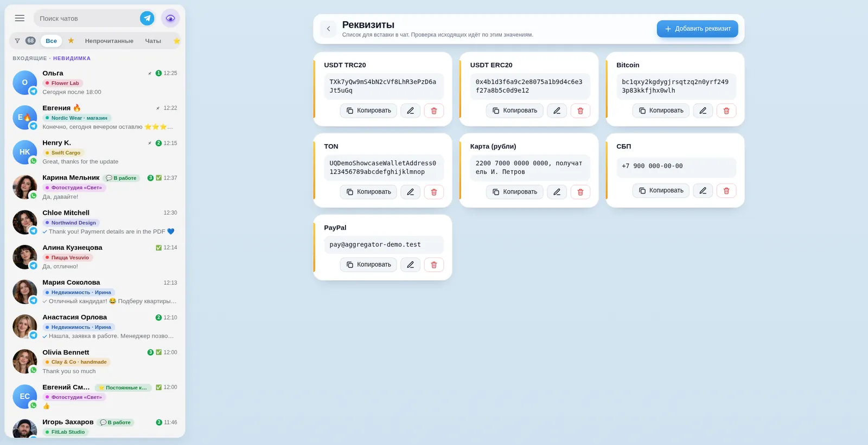Image resolution: width=868 pixels, height=445 pixels.
Task: Toggle the invisible mode eye icon
Action: tap(170, 18)
